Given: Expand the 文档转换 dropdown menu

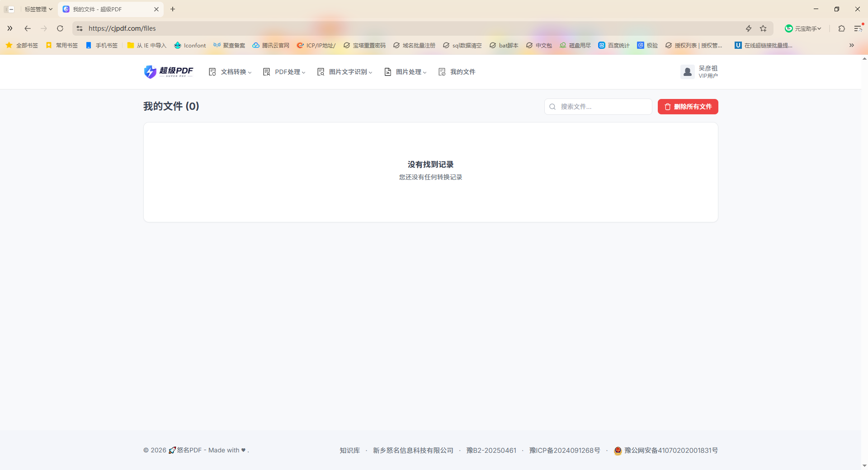Looking at the screenshot, I should (x=230, y=72).
